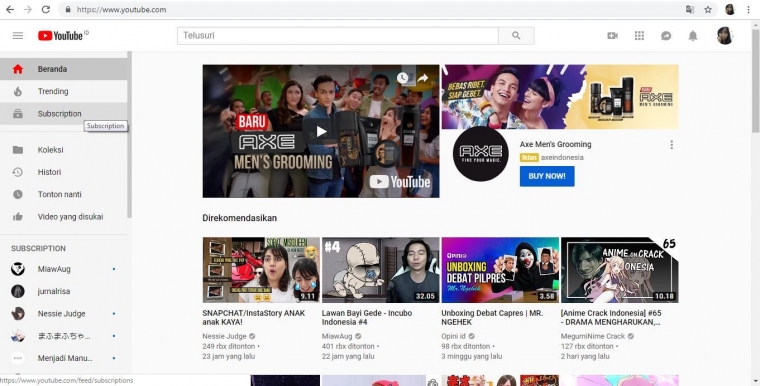Image resolution: width=760 pixels, height=386 pixels.
Task: Open Video yang disukai in sidebar
Action: (x=63, y=217)
